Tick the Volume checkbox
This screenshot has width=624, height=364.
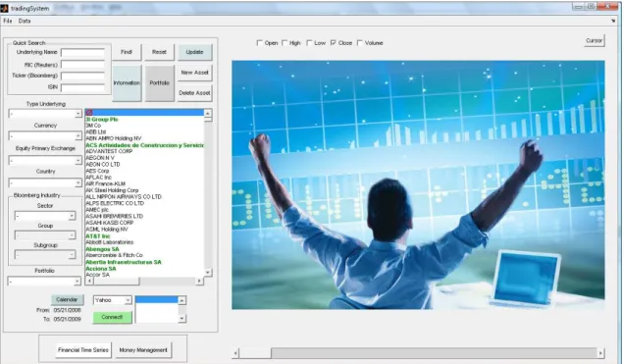click(x=360, y=43)
